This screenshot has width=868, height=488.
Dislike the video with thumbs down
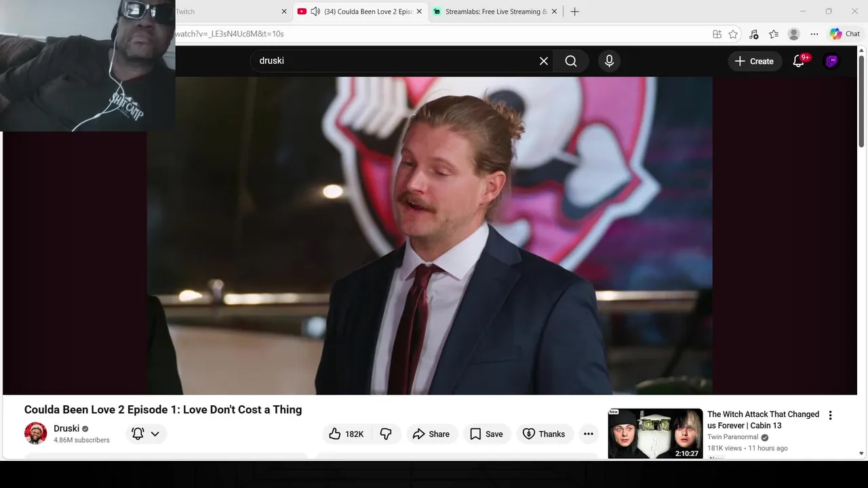point(386,434)
